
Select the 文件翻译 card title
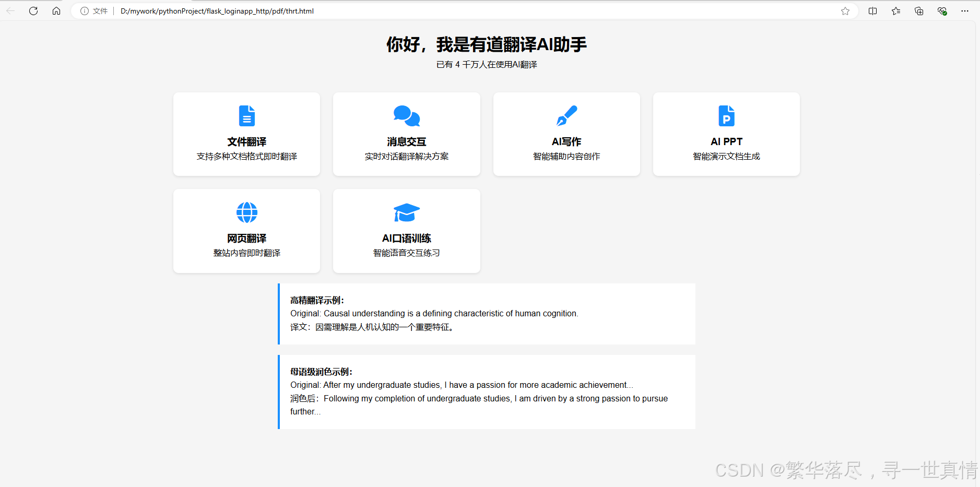click(x=247, y=142)
